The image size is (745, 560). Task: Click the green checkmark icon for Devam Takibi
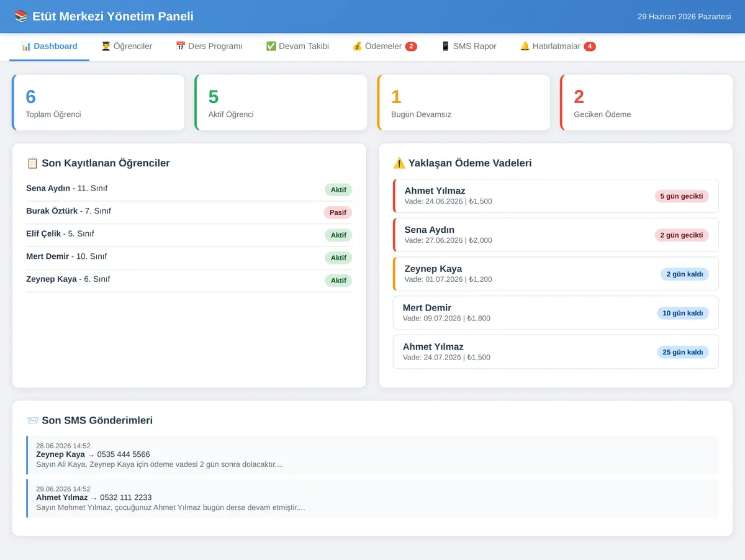pyautogui.click(x=271, y=46)
